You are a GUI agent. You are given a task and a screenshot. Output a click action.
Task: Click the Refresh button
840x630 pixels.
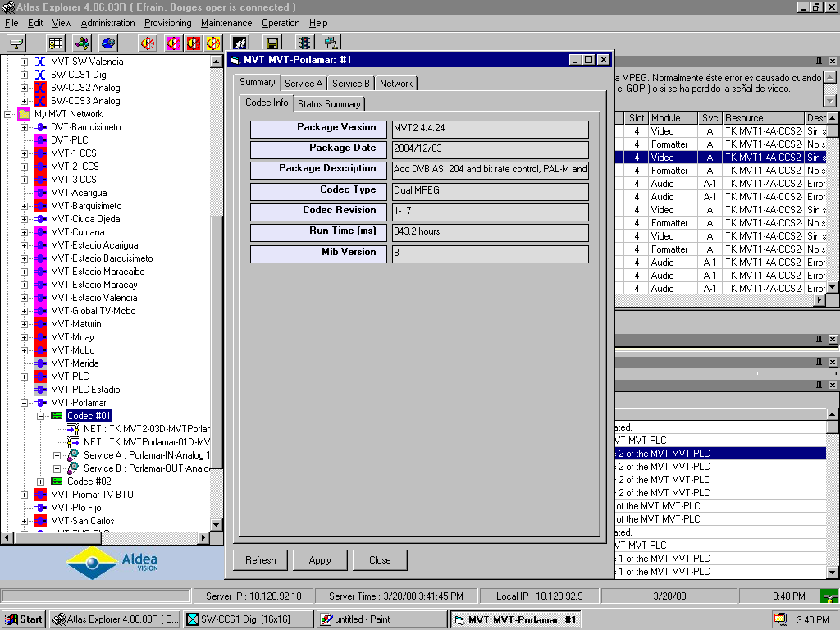(x=260, y=560)
